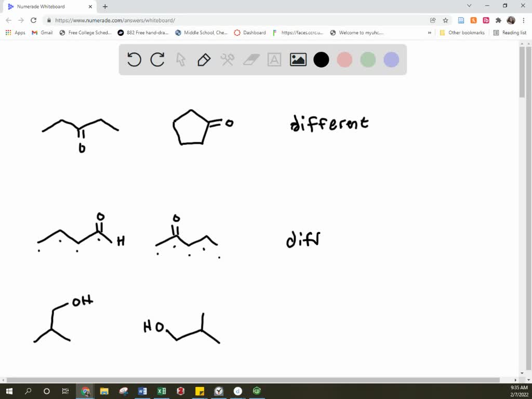Open the Reading list

tap(510, 33)
